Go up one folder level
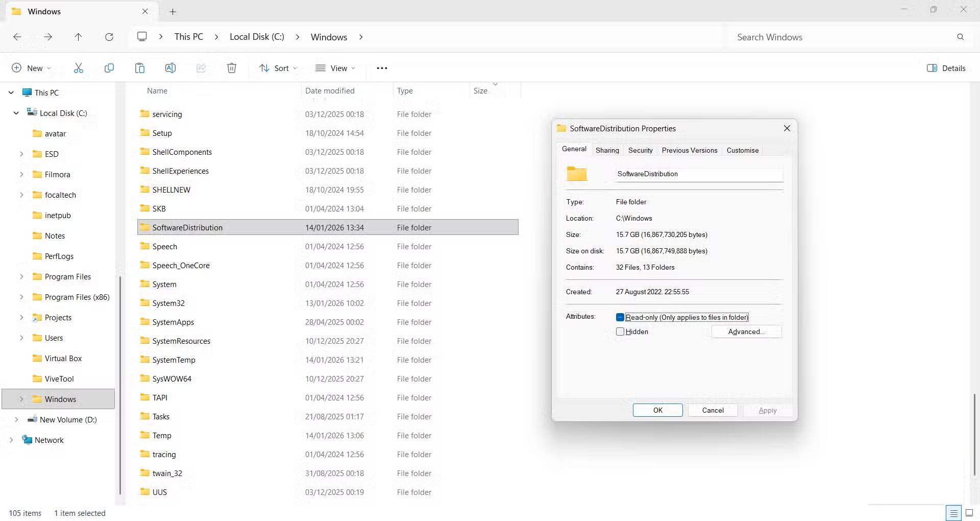980x521 pixels. click(78, 37)
